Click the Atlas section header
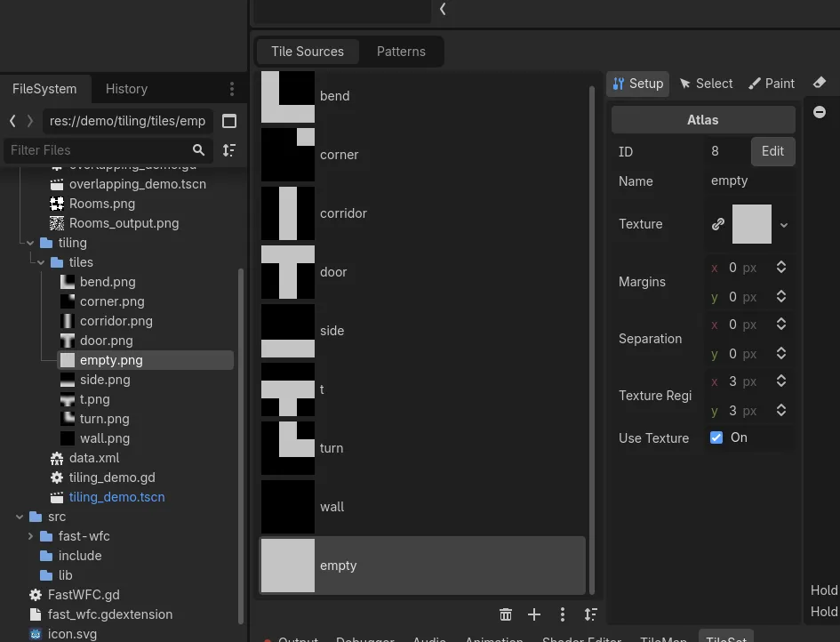840x642 pixels. tap(703, 119)
